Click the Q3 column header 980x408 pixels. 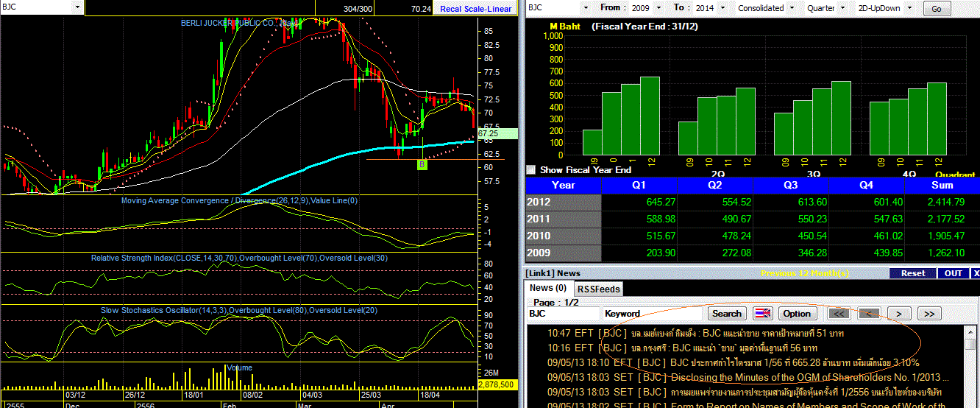(x=792, y=186)
